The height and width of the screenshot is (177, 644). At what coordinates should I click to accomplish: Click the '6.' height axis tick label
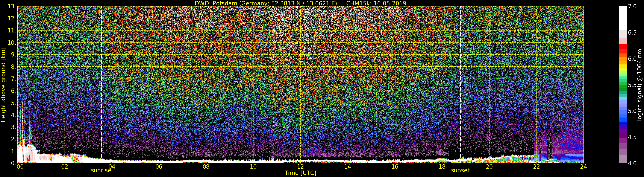tap(14, 91)
